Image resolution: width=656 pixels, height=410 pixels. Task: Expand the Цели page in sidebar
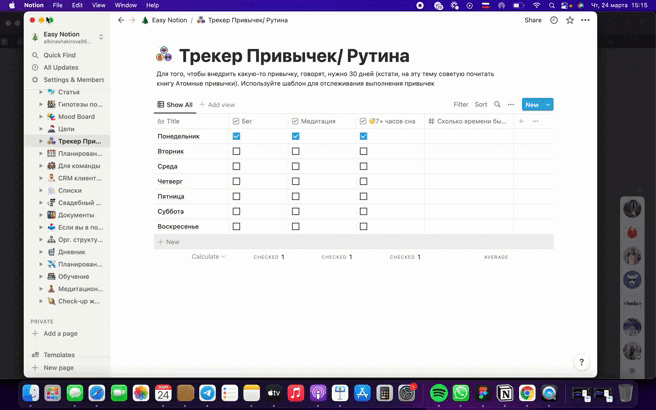point(41,129)
